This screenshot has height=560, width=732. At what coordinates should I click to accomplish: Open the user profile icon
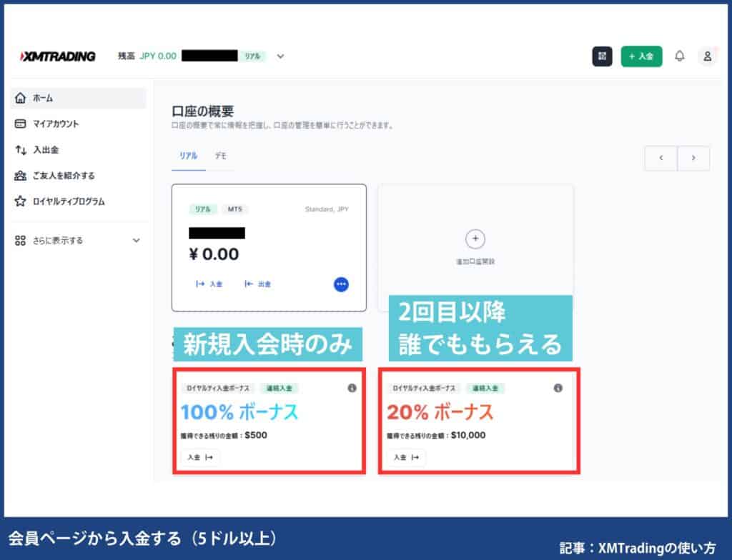[707, 56]
